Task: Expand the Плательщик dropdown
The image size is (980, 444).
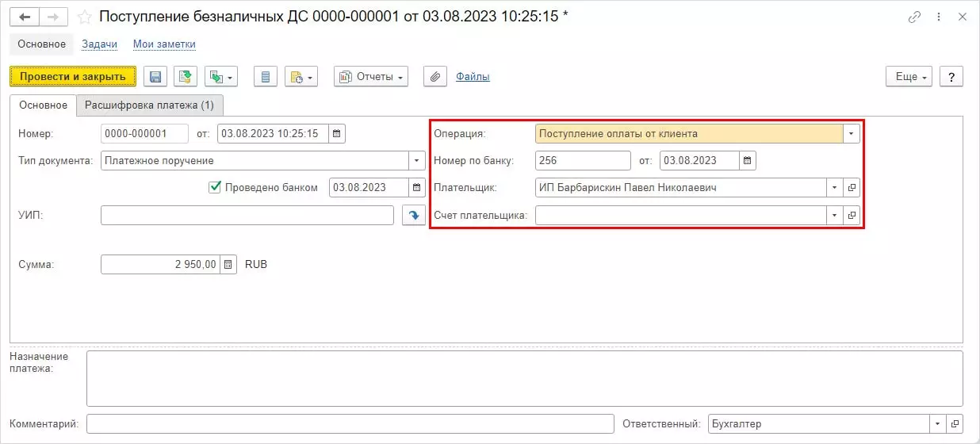Action: (x=834, y=188)
